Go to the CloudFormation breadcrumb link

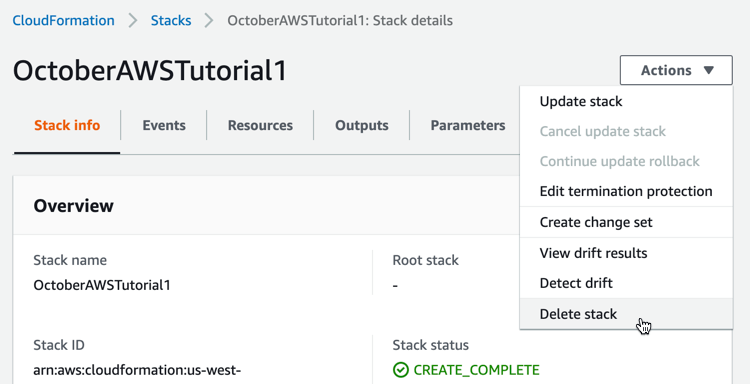click(64, 21)
